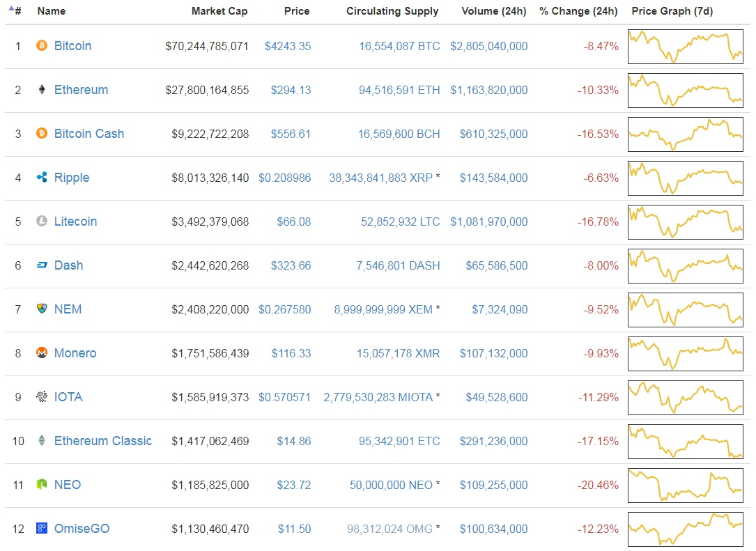Click the Ethereum Classic logo icon

tap(42, 441)
